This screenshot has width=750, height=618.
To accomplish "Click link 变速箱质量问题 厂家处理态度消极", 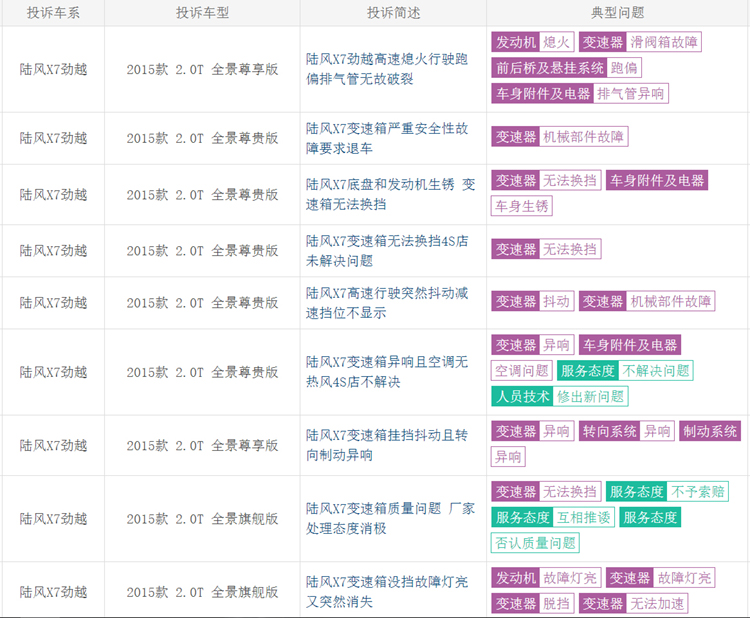I will tap(388, 518).
